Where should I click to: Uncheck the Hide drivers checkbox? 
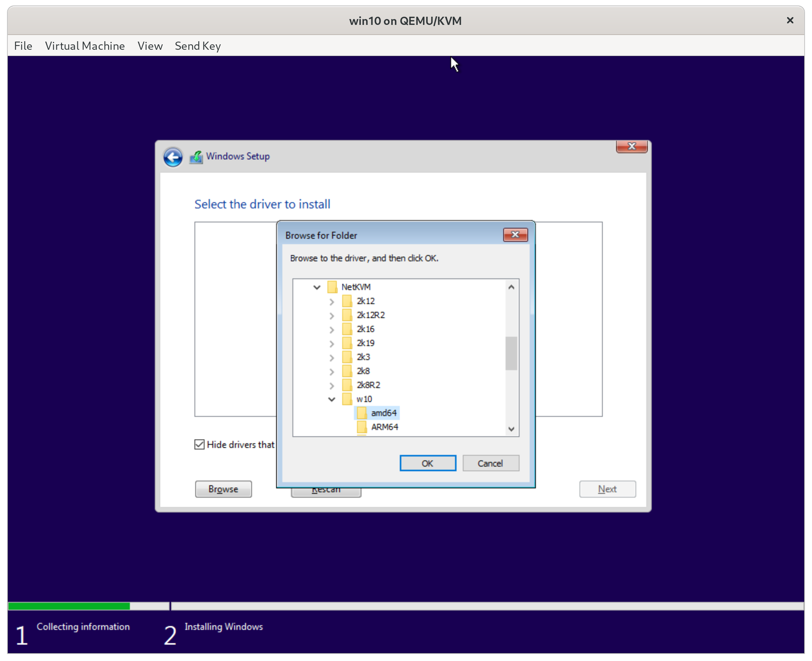point(199,444)
